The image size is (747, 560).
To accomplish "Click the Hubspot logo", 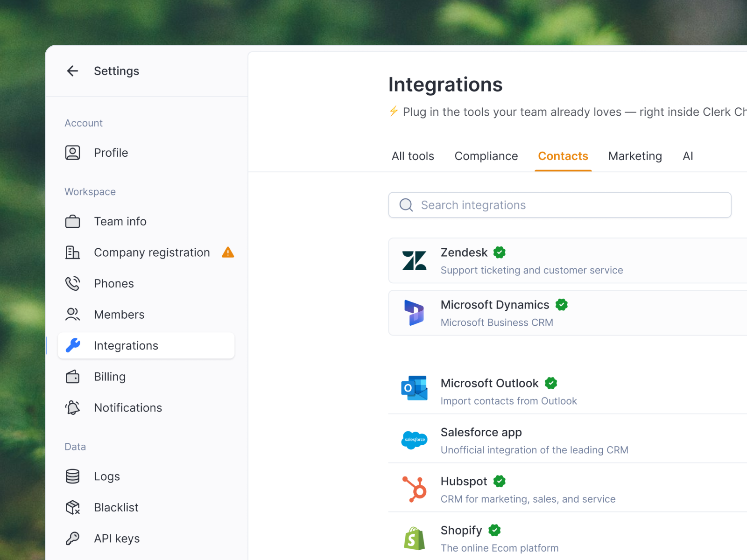I will tap(415, 489).
